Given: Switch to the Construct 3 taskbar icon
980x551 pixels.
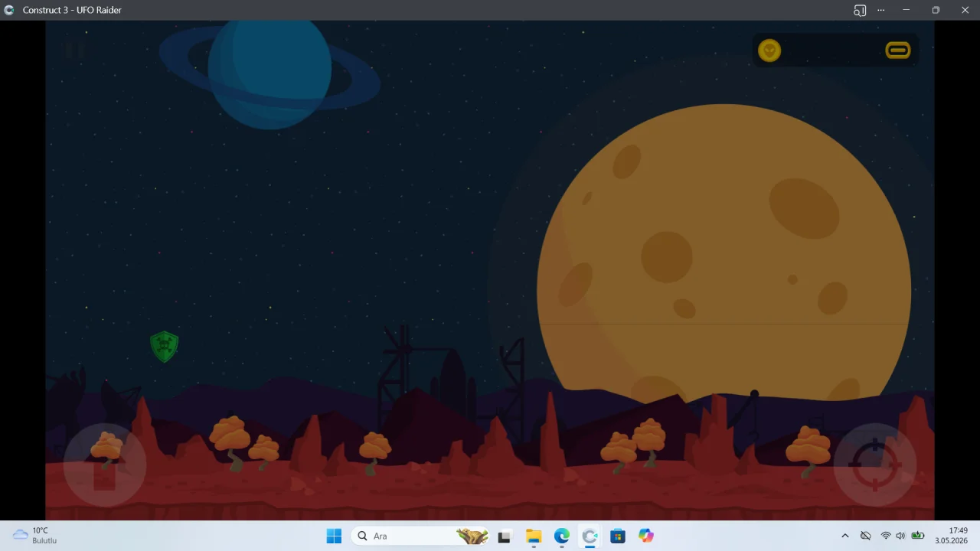Looking at the screenshot, I should click(x=590, y=536).
